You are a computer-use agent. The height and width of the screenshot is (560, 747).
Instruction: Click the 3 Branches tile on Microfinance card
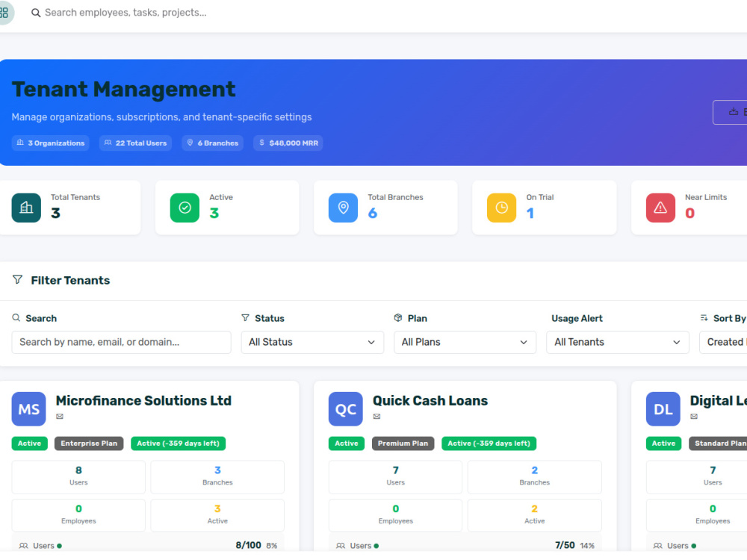(x=217, y=477)
